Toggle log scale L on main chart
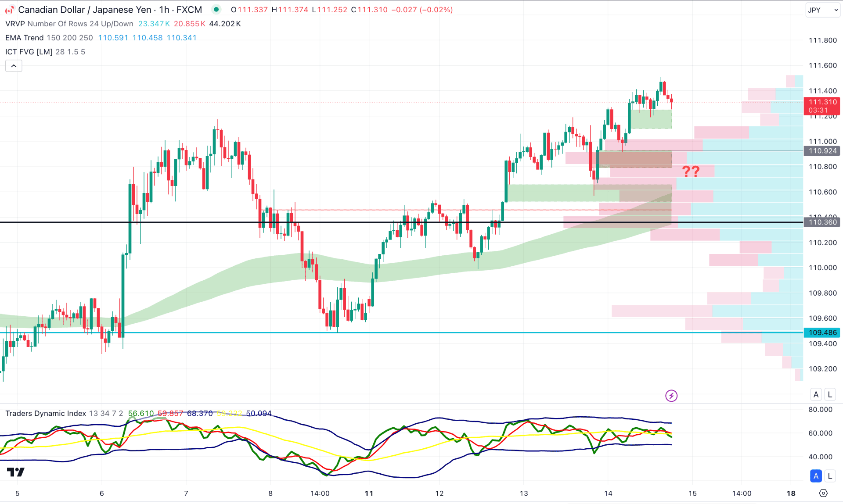This screenshot has width=843, height=504. point(830,394)
